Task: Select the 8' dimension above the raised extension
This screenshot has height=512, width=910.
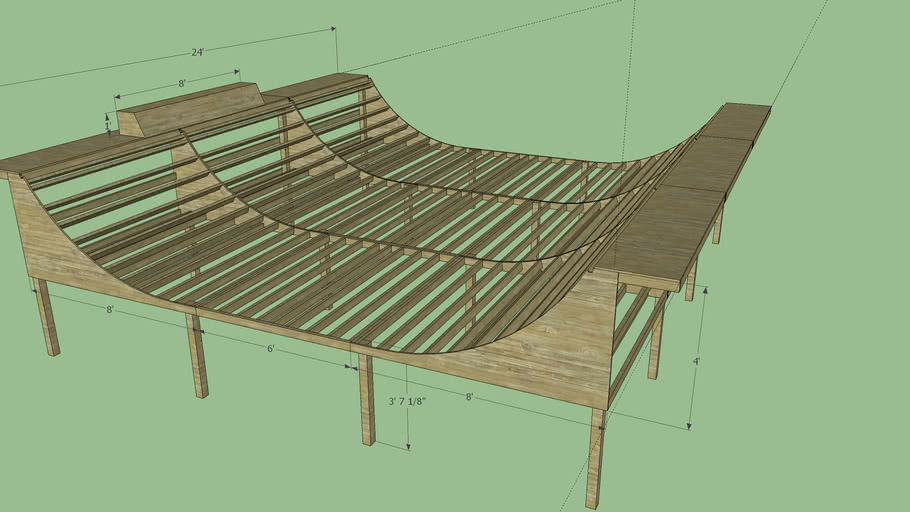Action: (181, 85)
